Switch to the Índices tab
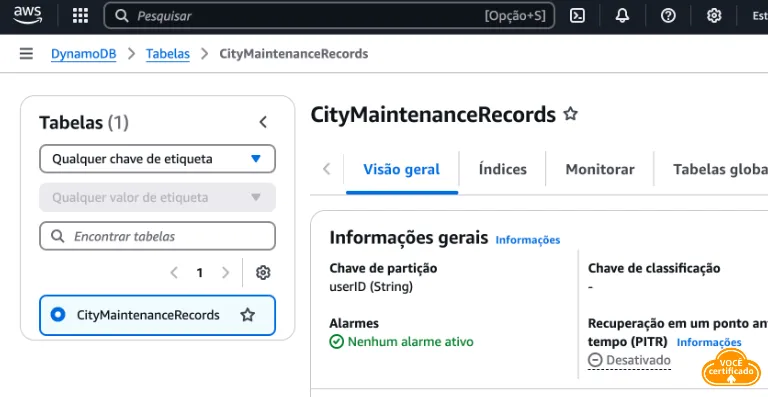768x397 pixels. (503, 169)
